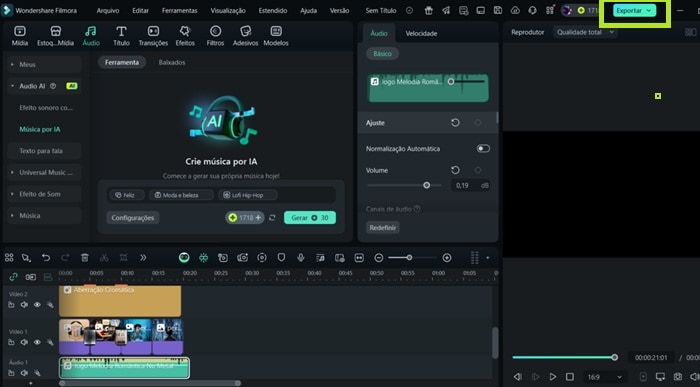Open the 16:9 aspect ratio dropdown
Viewport: 700px width, 387px height.
604,377
